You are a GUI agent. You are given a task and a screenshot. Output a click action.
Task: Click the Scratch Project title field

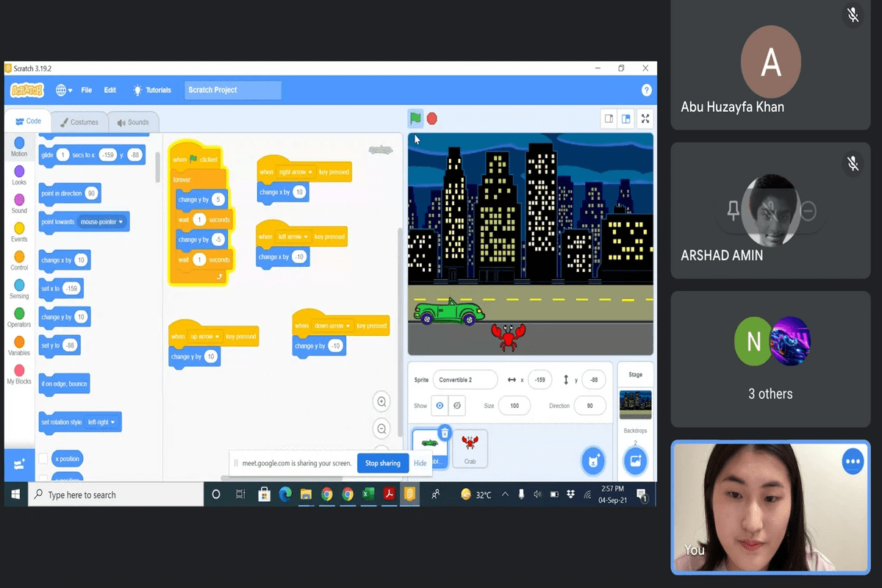coord(233,90)
